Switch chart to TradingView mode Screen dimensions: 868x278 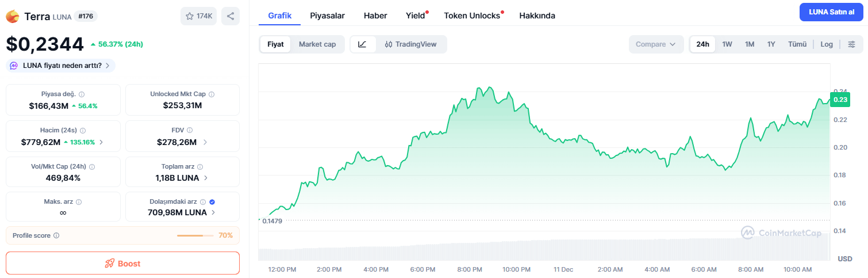(x=411, y=44)
